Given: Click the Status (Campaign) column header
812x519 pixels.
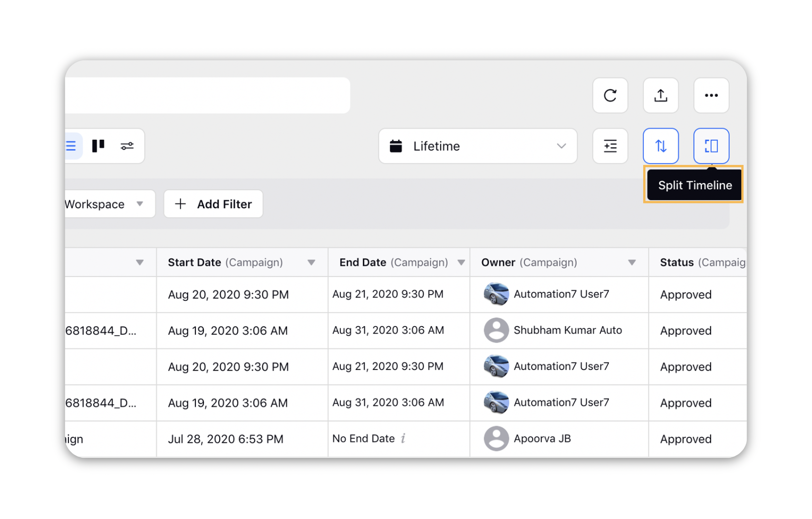Looking at the screenshot, I should 698,262.
